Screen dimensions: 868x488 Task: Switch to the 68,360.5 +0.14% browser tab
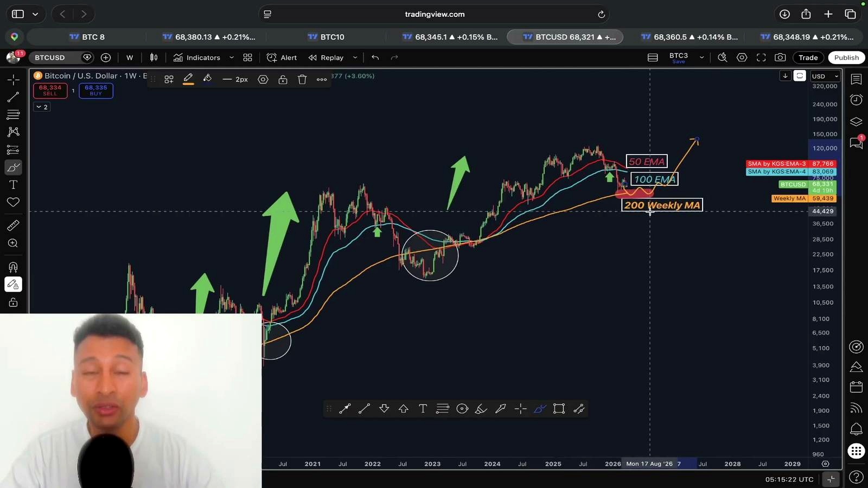[x=689, y=37]
